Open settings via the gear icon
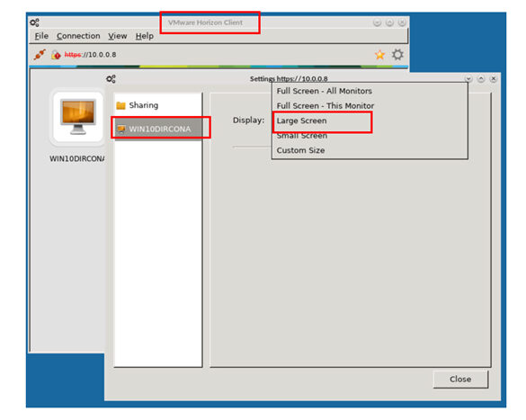The image size is (526, 420). (x=397, y=54)
